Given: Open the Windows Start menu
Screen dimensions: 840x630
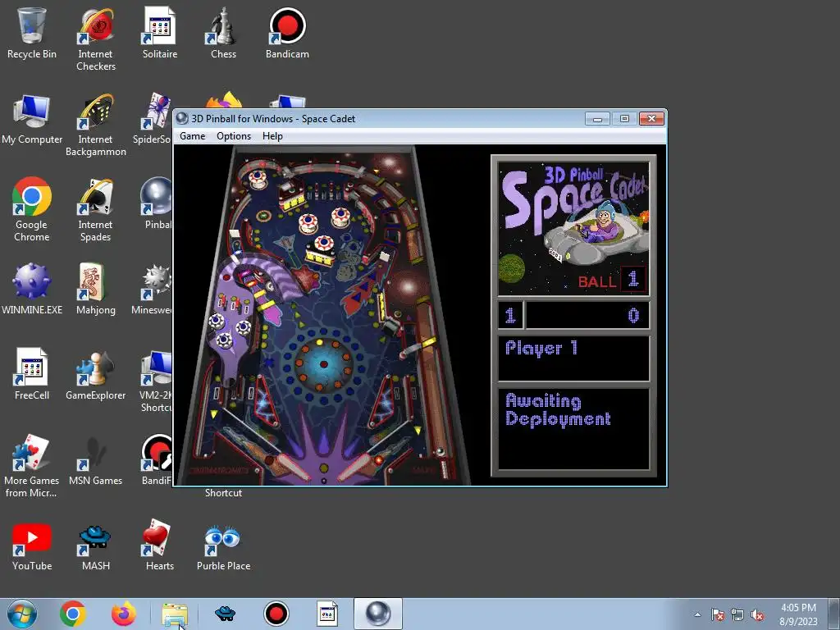Looking at the screenshot, I should coord(22,614).
